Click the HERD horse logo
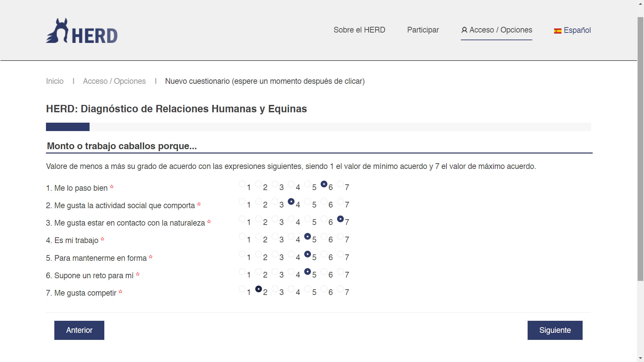The image size is (644, 362). point(82,31)
